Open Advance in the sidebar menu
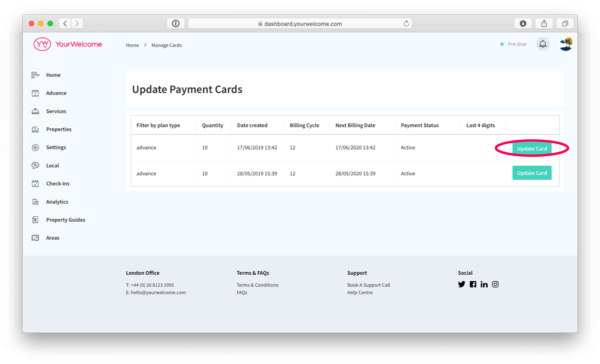The height and width of the screenshot is (364, 600). pyautogui.click(x=56, y=93)
